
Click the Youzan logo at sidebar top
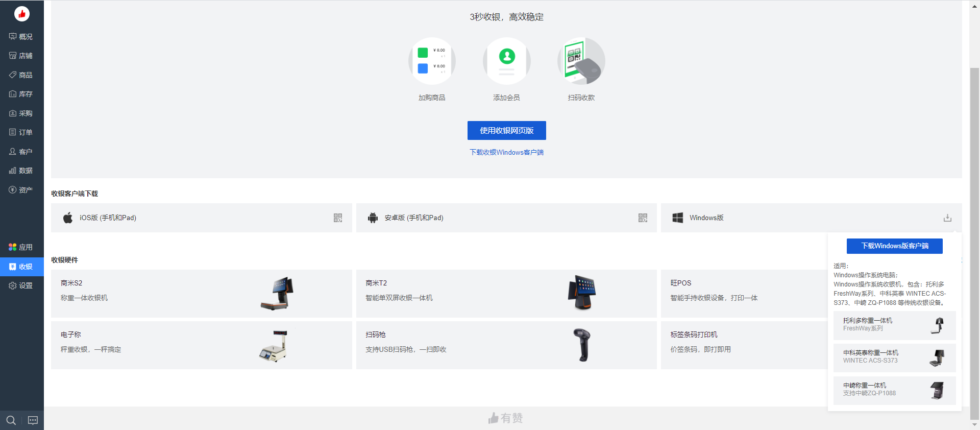21,14
